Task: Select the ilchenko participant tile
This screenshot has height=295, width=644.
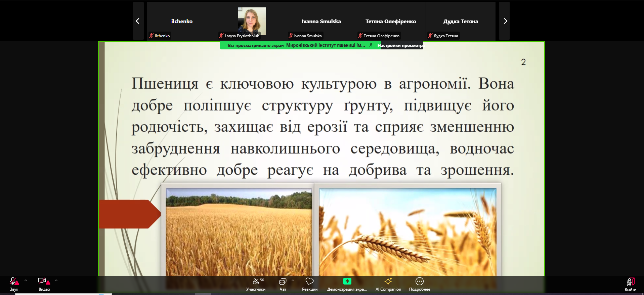Action: point(182,21)
